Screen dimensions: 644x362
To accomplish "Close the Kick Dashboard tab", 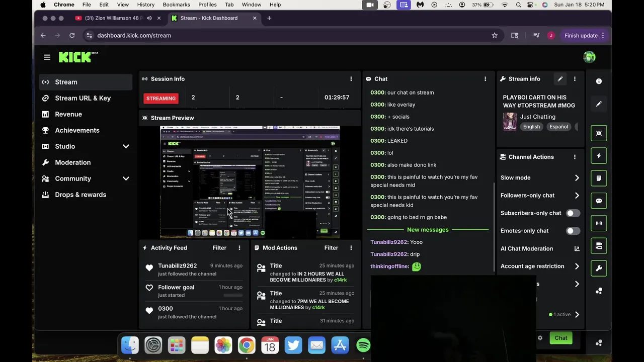I will point(255,18).
